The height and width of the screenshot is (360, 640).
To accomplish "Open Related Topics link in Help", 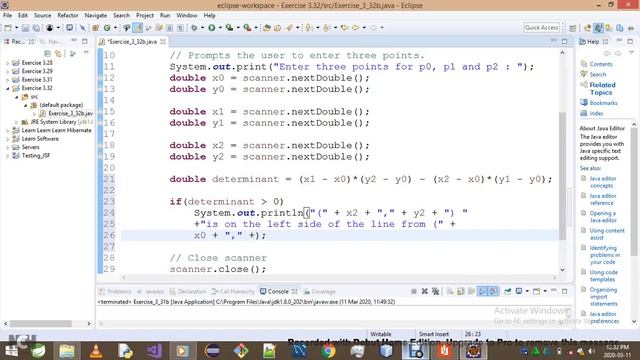I will tap(602, 89).
